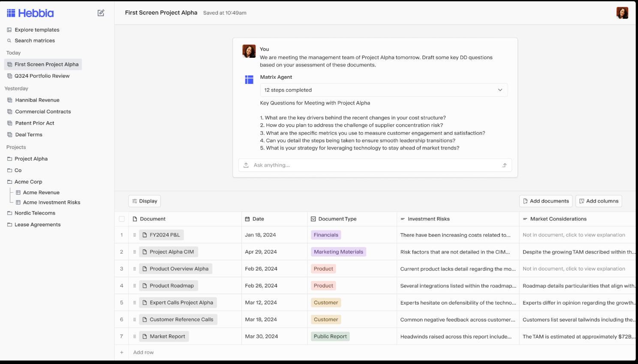The width and height of the screenshot is (638, 364).
Task: Collapse the Acme Corp project folder
Action: tap(28, 182)
